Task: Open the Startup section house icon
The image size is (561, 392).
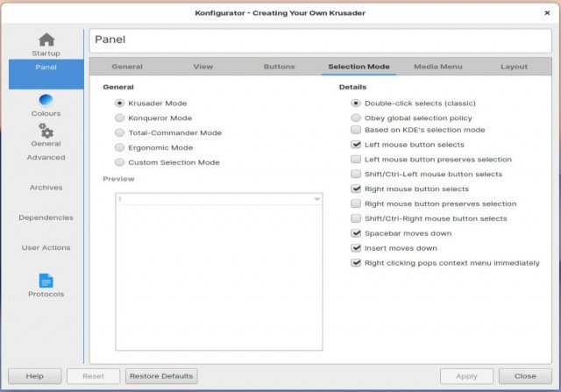Action: [46, 39]
